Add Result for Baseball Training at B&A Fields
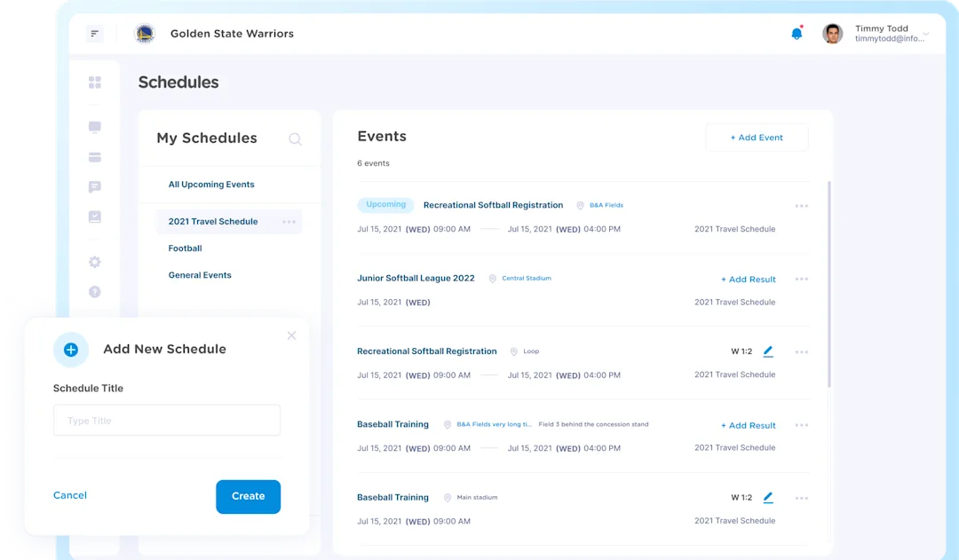Image resolution: width=959 pixels, height=560 pixels. pyautogui.click(x=748, y=425)
